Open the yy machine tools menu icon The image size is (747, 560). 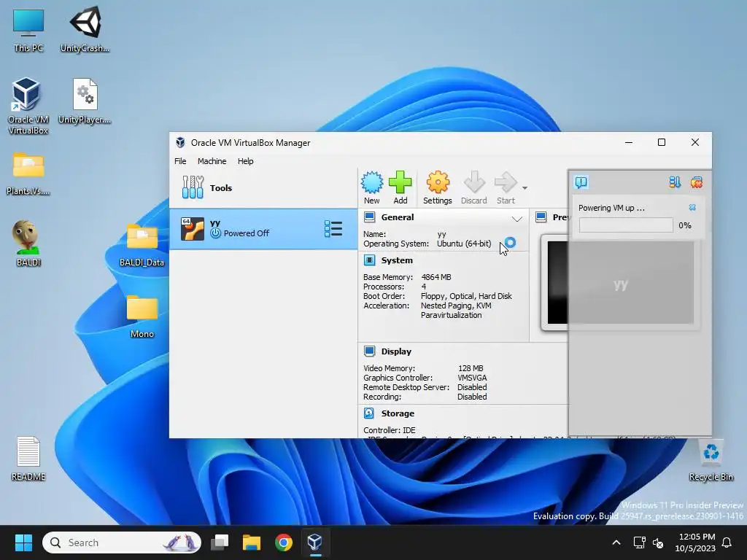click(333, 228)
